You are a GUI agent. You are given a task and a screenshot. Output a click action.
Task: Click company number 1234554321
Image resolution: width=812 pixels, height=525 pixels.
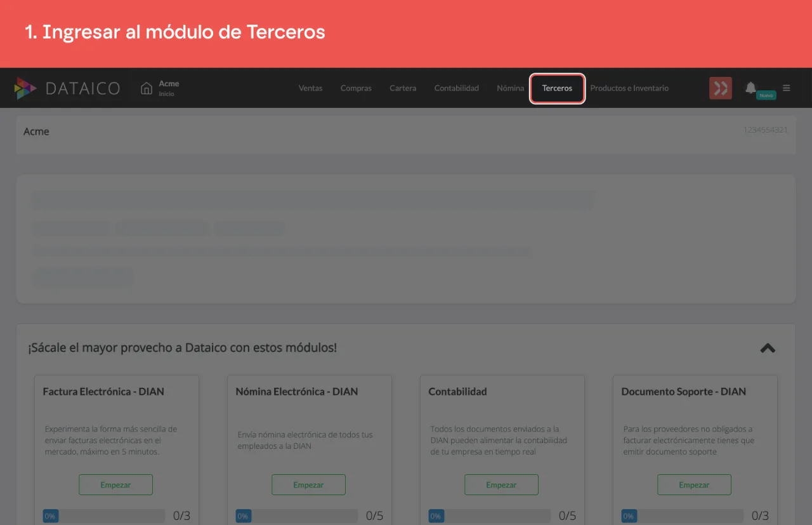click(x=766, y=130)
